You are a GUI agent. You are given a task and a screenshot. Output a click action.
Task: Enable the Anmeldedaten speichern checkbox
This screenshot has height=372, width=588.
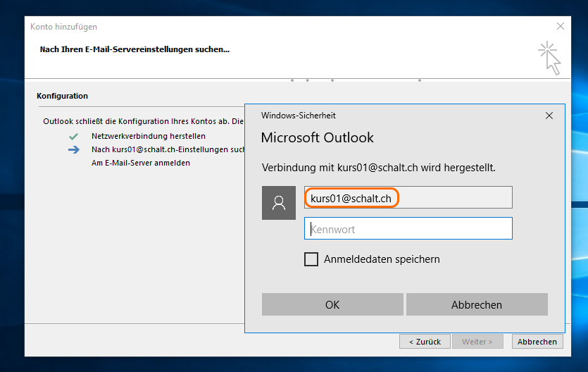pyautogui.click(x=311, y=259)
